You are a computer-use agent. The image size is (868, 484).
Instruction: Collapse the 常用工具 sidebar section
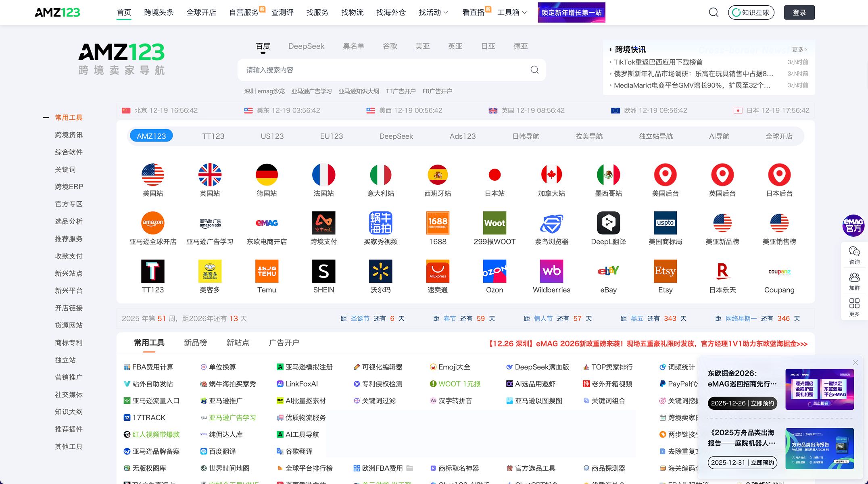coord(46,117)
